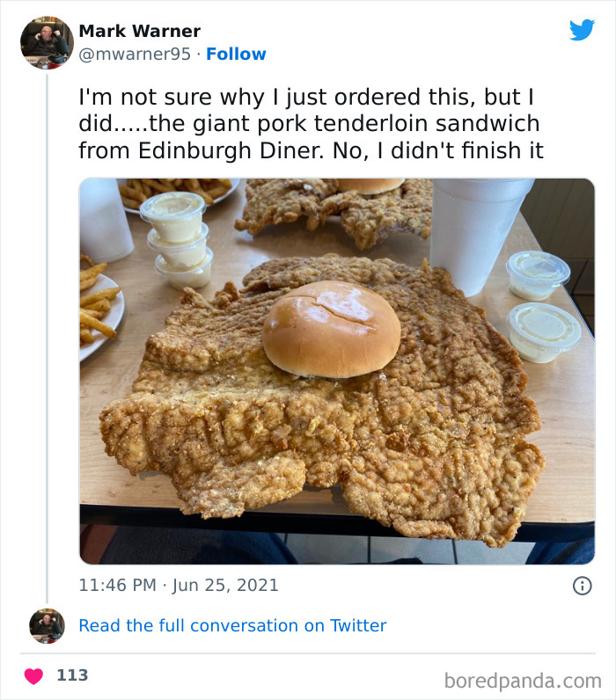Click the @mwarner95 handle
The height and width of the screenshot is (700, 616).
135,55
